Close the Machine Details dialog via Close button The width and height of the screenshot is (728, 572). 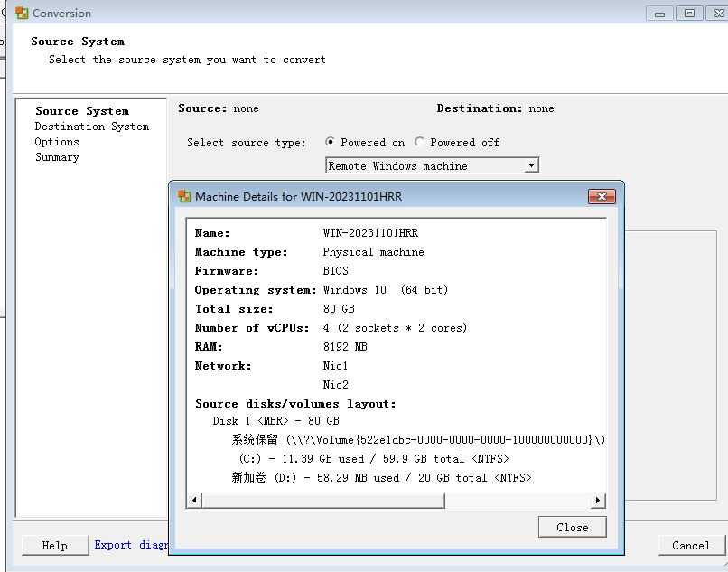pos(572,527)
